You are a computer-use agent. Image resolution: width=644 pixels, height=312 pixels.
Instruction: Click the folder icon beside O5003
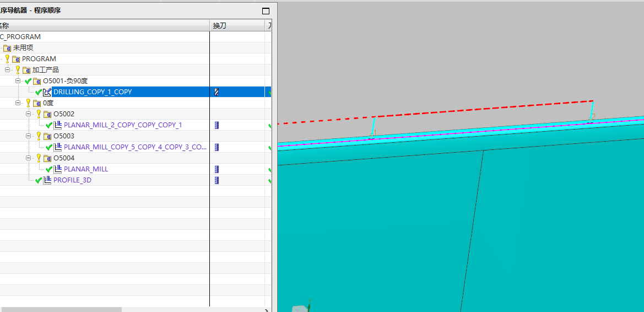(47, 136)
